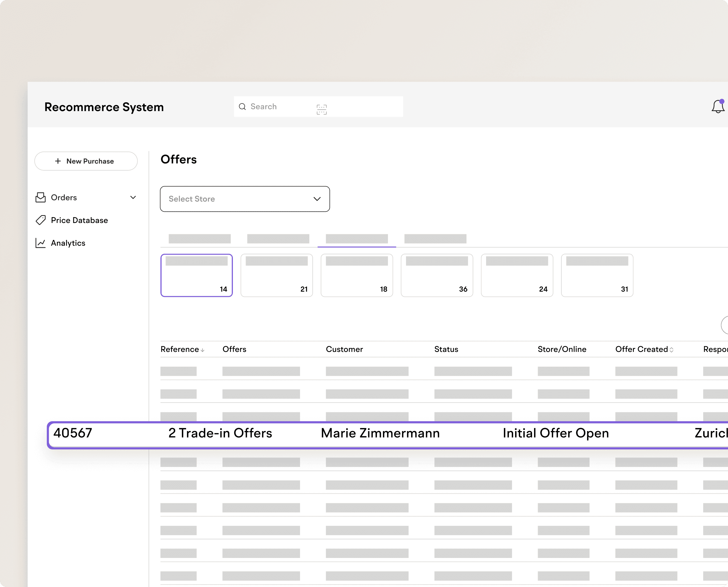Select the status card showing 24

(517, 275)
